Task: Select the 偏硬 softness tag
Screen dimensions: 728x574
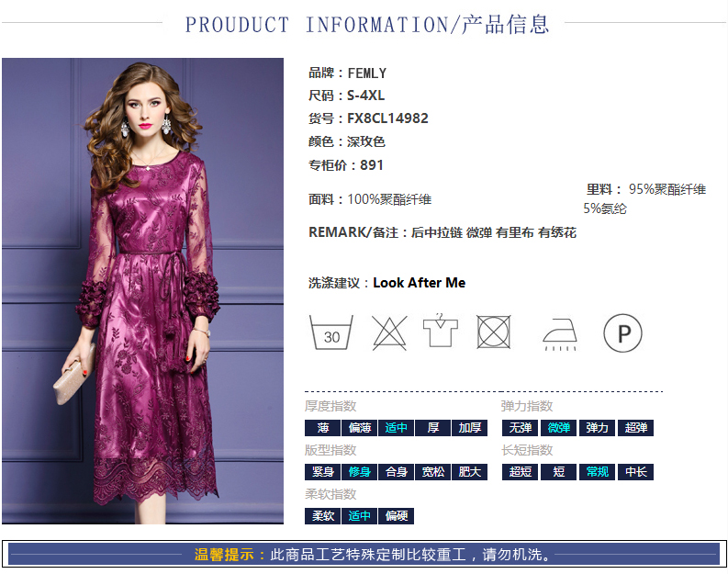Action: (396, 516)
